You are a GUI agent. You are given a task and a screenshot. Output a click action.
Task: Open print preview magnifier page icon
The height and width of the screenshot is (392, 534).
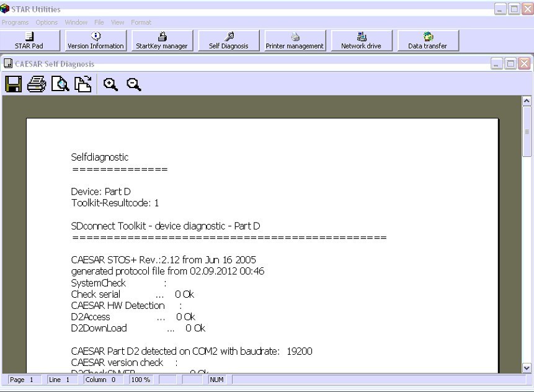coord(60,84)
